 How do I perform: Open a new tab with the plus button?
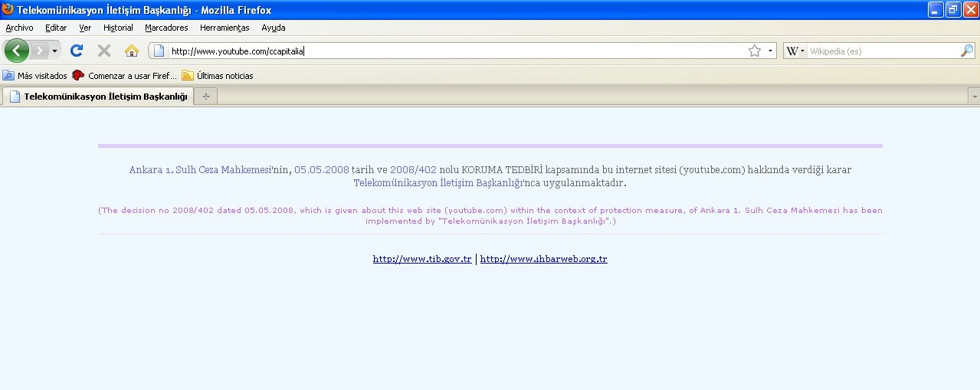pyautogui.click(x=205, y=97)
